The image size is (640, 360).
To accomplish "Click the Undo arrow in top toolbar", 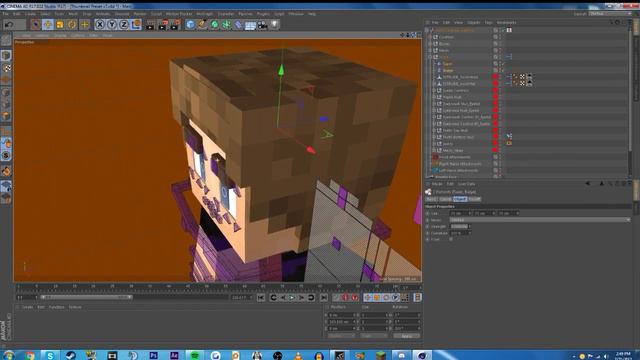I will pyautogui.click(x=9, y=24).
